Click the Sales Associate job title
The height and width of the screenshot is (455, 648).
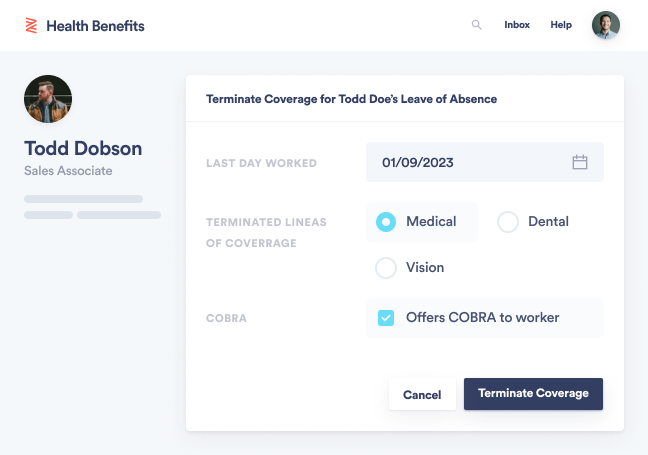pos(68,171)
